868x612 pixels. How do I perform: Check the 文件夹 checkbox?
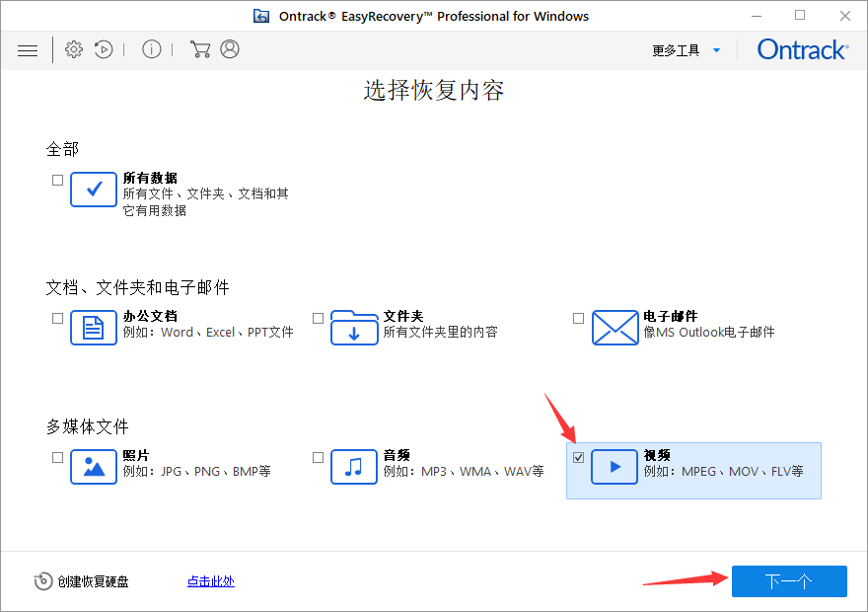(x=318, y=318)
